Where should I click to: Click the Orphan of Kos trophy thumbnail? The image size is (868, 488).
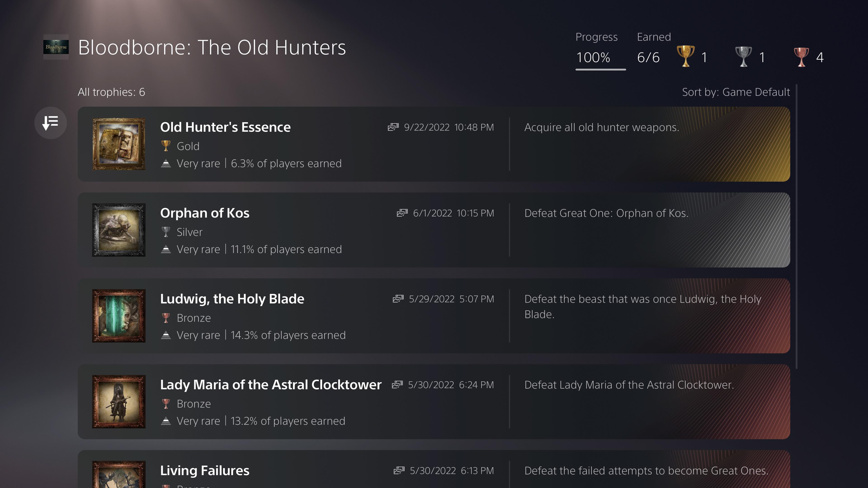(x=119, y=230)
